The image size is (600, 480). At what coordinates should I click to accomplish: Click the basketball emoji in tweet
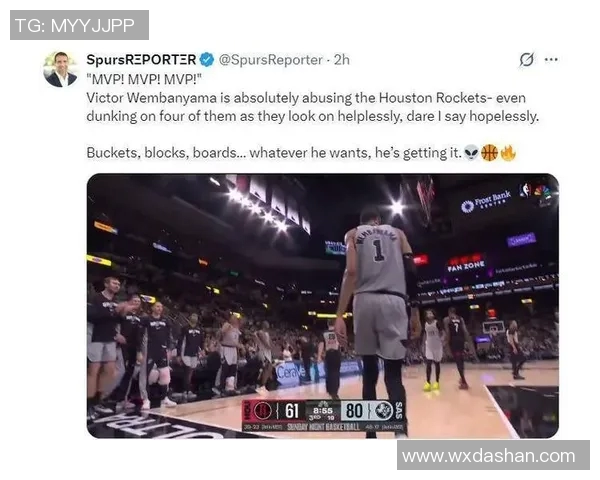tap(489, 153)
